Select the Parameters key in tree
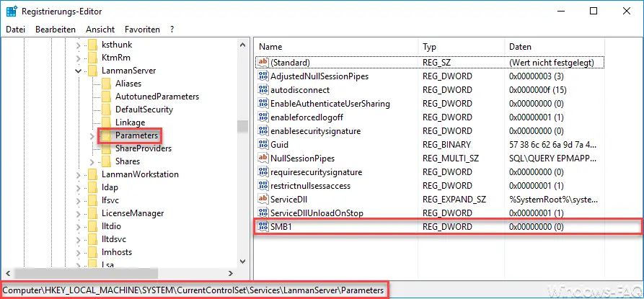The image size is (644, 299). click(136, 135)
